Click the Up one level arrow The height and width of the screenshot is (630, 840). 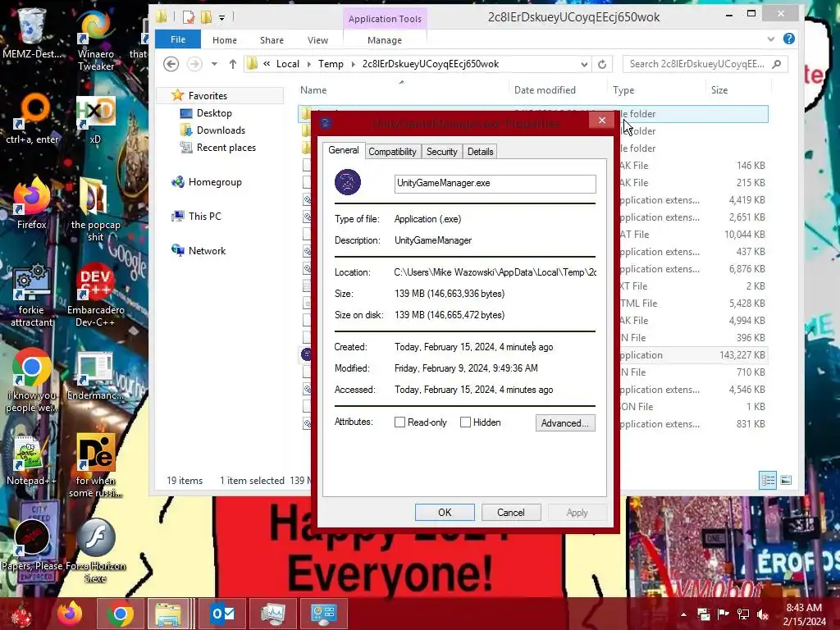point(232,64)
